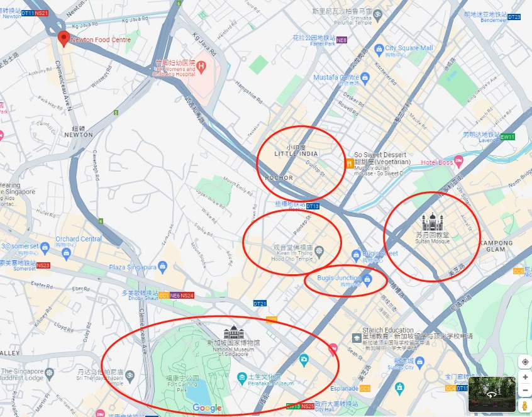The image size is (532, 417).
Task: Select the KK Women's Hospital marker
Action: (x=201, y=67)
